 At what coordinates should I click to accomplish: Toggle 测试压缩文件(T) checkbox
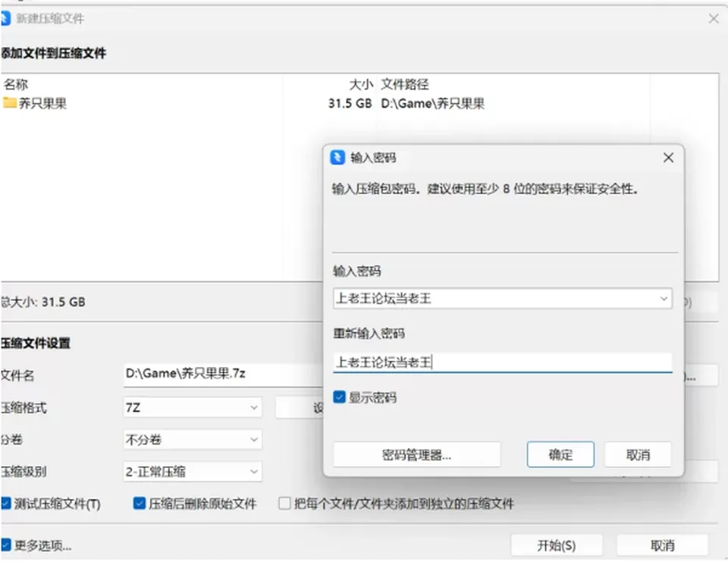tap(5, 503)
